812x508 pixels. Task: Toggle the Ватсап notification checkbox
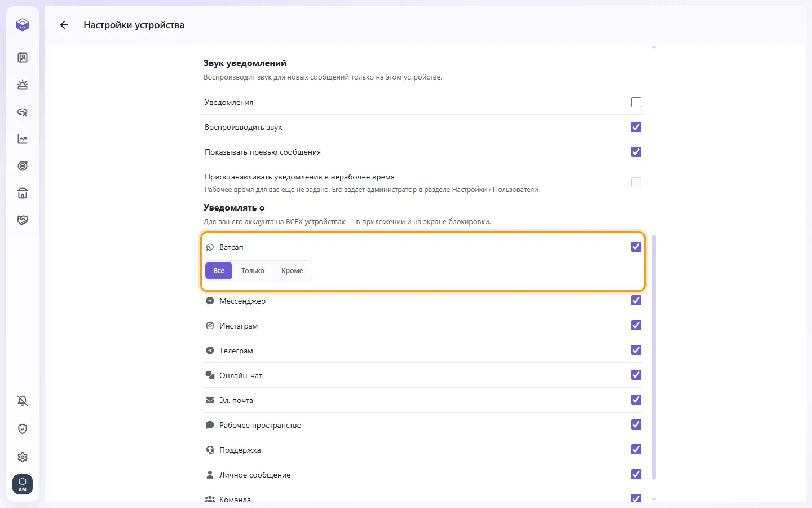point(636,247)
